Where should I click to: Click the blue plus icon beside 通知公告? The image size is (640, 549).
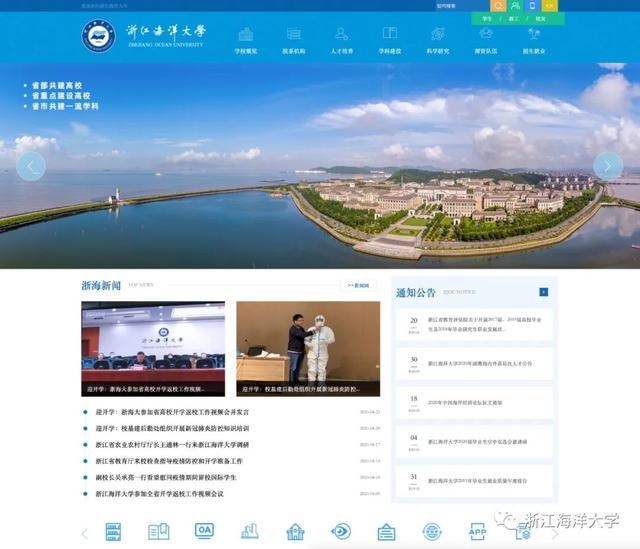[544, 292]
